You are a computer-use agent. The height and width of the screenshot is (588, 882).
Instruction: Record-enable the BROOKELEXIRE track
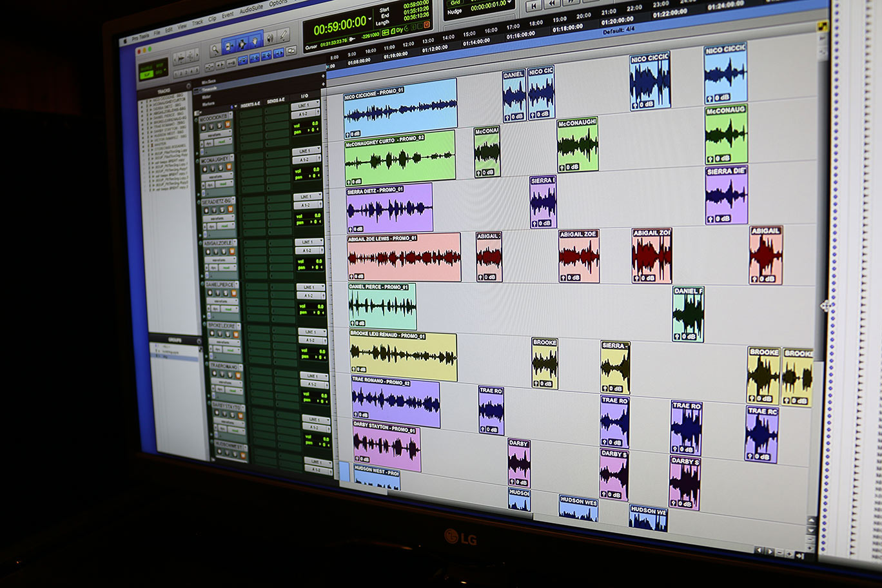pos(212,333)
